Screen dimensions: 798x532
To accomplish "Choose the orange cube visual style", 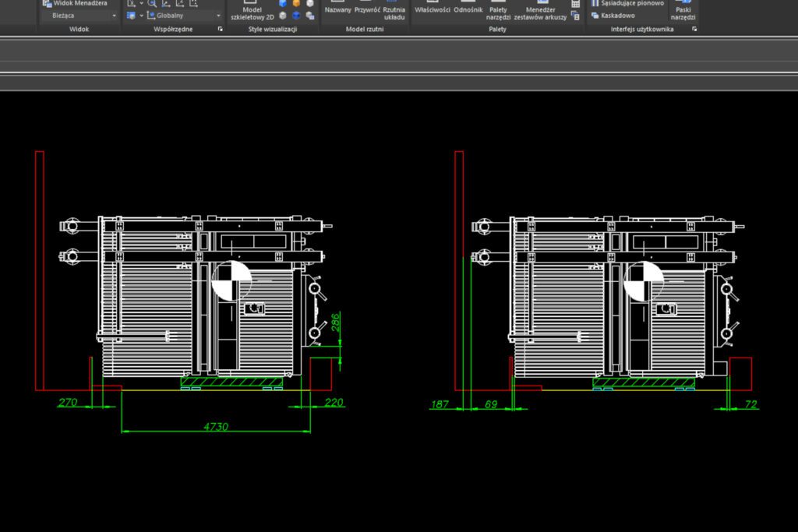I will (296, 3).
